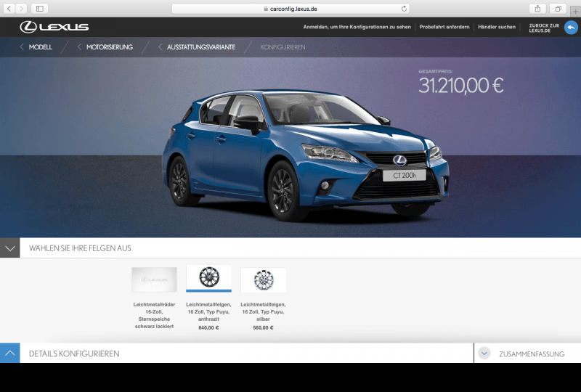
Task: Select the Fuyu silber wheel thumbnail
Action: 263,279
